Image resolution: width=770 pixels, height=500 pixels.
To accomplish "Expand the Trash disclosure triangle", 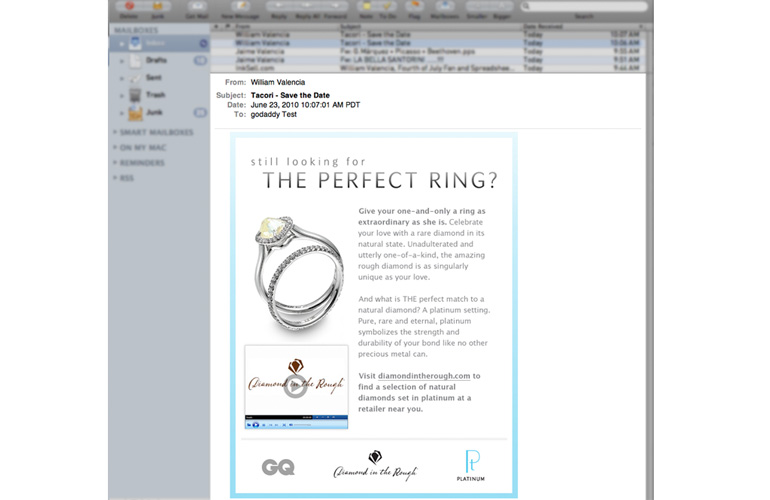I will pos(121,95).
